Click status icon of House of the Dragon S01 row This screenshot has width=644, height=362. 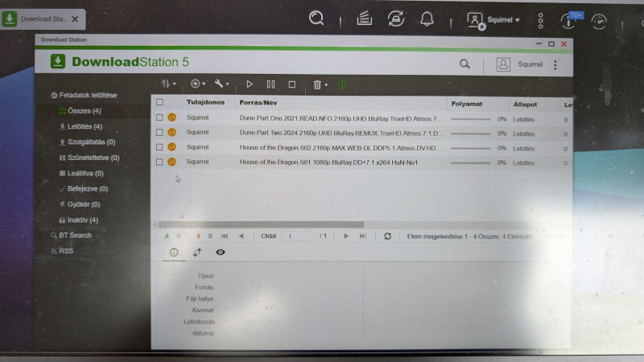coord(172,162)
